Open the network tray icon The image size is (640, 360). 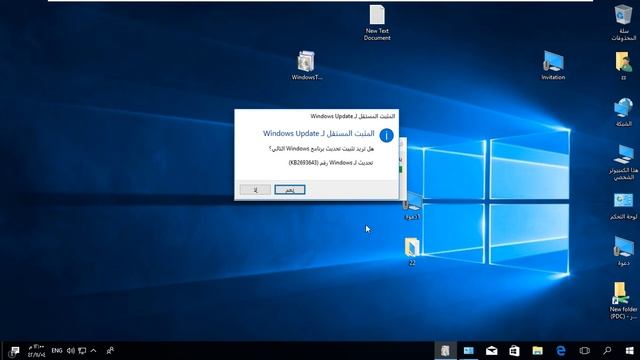(x=82, y=351)
